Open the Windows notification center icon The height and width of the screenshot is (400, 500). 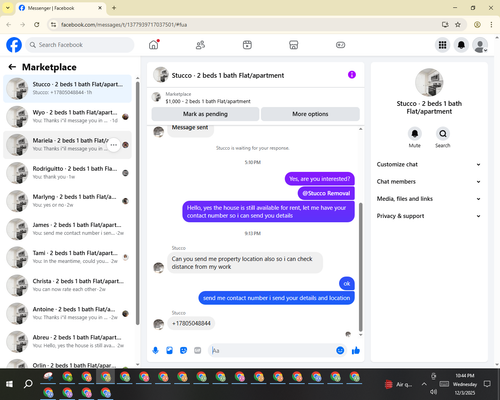pos(487,384)
